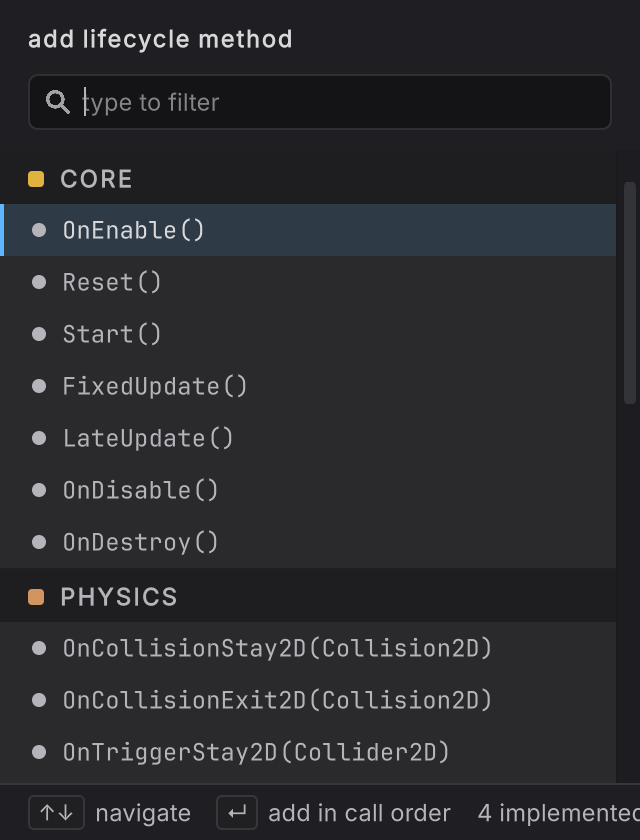Select the OnEnable() method

click(x=308, y=230)
